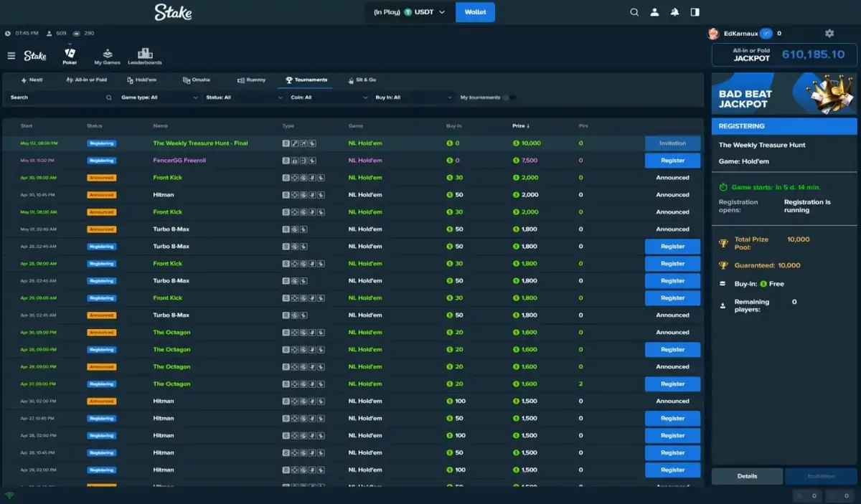Screen dimensions: 861x504
Task: Toggle the side panel layout icon
Action: pyautogui.click(x=695, y=12)
